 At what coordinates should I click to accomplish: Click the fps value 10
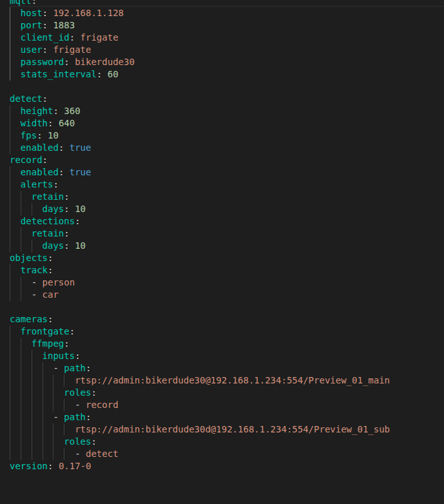(53, 135)
